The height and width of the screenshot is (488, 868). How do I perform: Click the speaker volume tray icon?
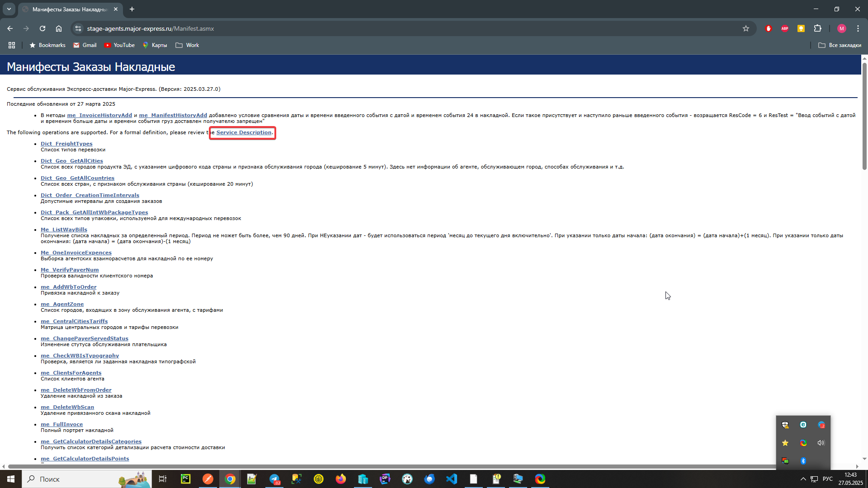tap(821, 443)
